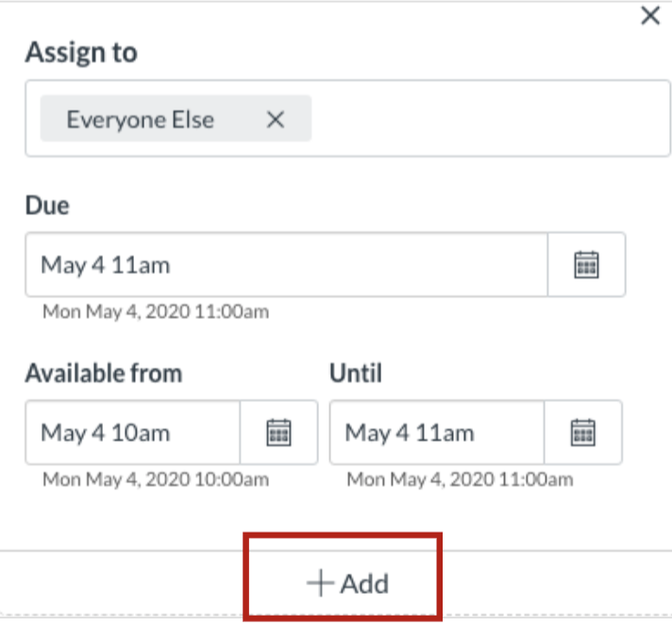Click the Due field label
The width and height of the screenshot is (672, 625).
[47, 205]
